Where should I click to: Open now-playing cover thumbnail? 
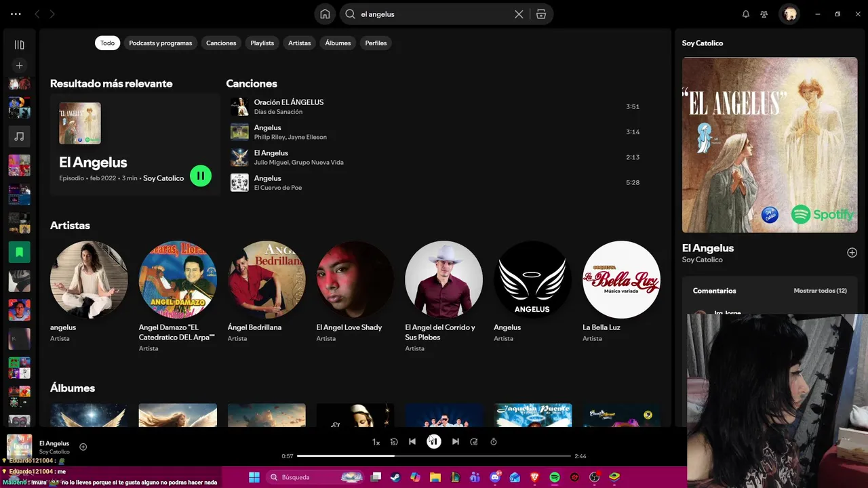[19, 447]
